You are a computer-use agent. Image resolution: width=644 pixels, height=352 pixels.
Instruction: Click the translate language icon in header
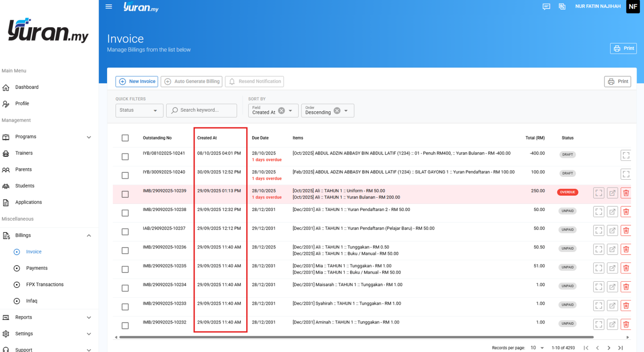point(562,6)
